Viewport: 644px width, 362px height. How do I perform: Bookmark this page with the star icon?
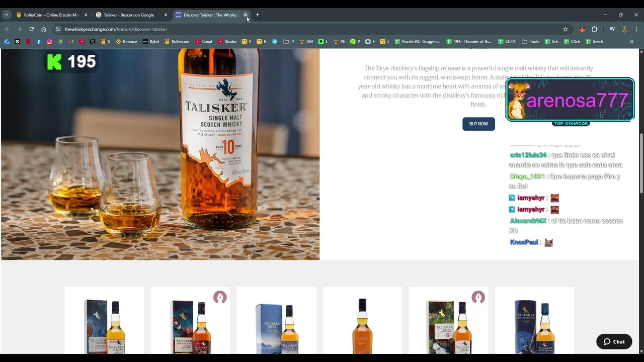pos(566,29)
